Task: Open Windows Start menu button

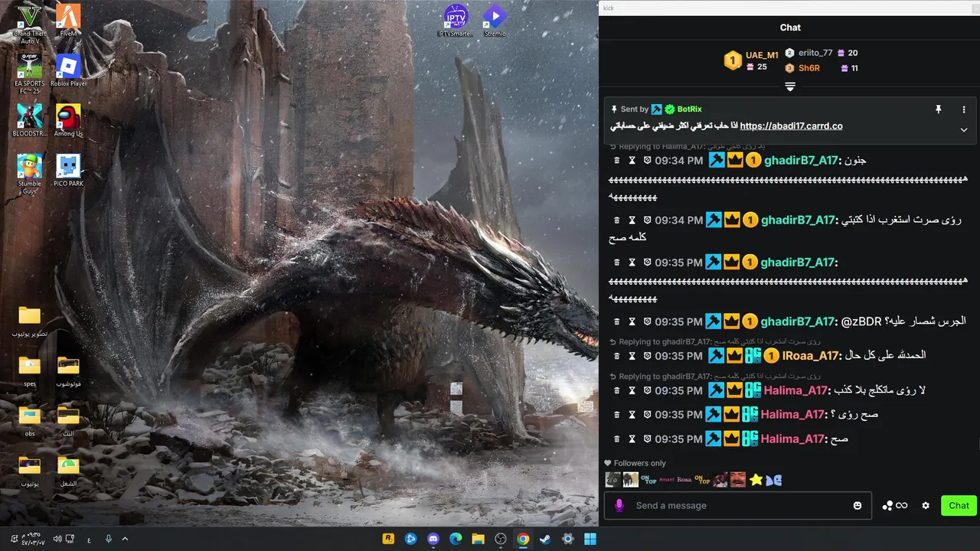Action: tap(590, 539)
